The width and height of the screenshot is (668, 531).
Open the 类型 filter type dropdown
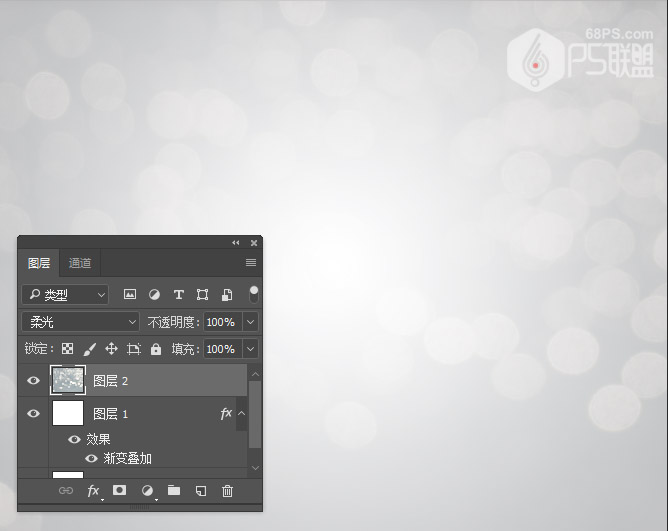pyautogui.click(x=65, y=295)
